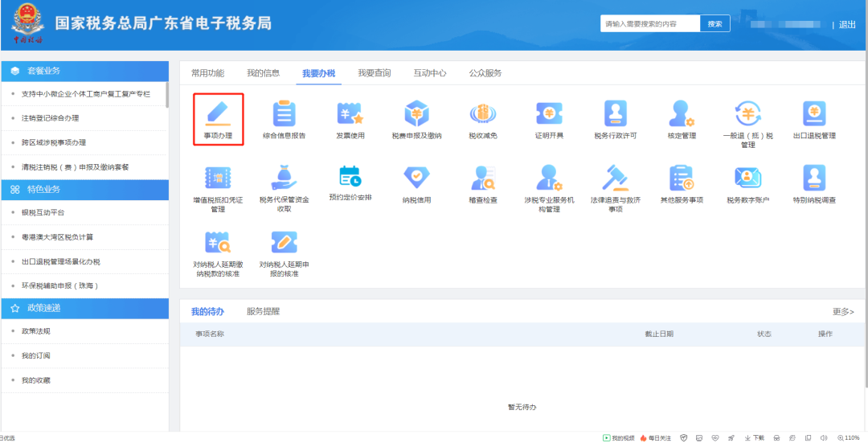Viewport: 868px width, 443px height.
Task: Open 对纳税人延期申报的核准
Action: pyautogui.click(x=284, y=254)
